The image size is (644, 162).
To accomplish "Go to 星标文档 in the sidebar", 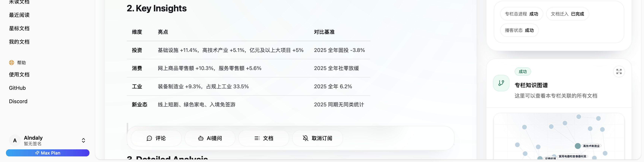I will pyautogui.click(x=19, y=28).
